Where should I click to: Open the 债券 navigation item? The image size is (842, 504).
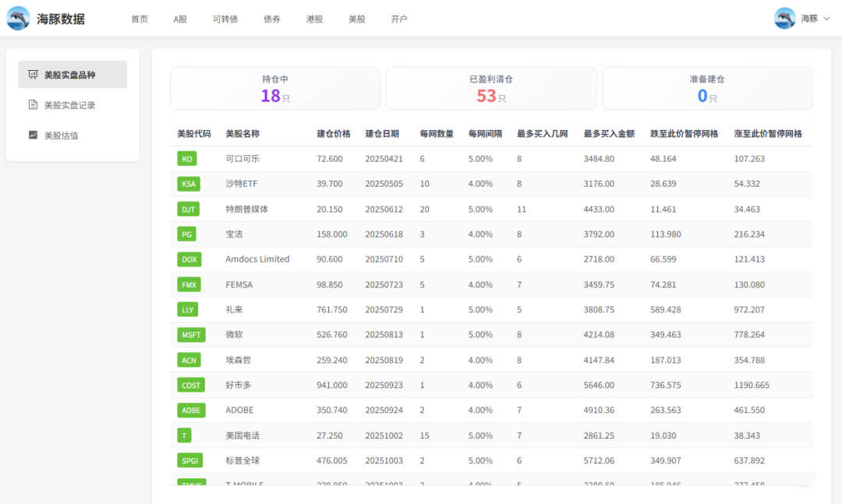(272, 19)
